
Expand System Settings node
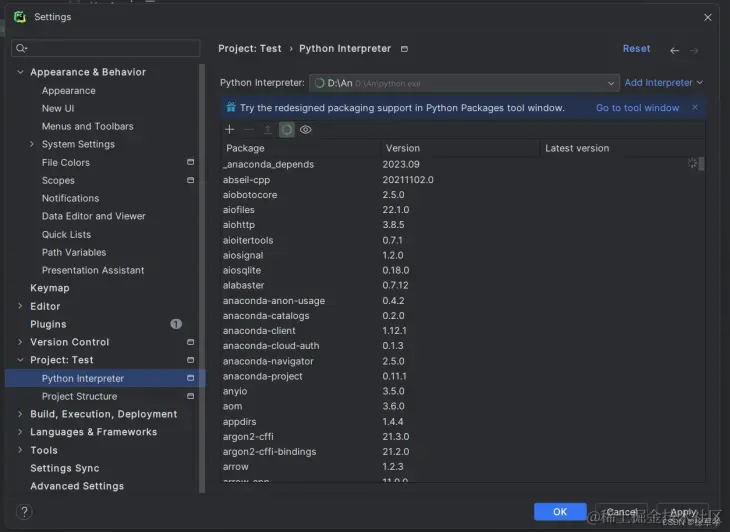[32, 144]
